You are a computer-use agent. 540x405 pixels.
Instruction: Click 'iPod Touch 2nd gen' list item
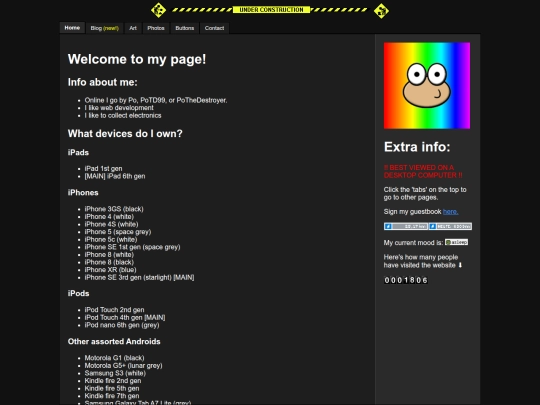coord(114,310)
